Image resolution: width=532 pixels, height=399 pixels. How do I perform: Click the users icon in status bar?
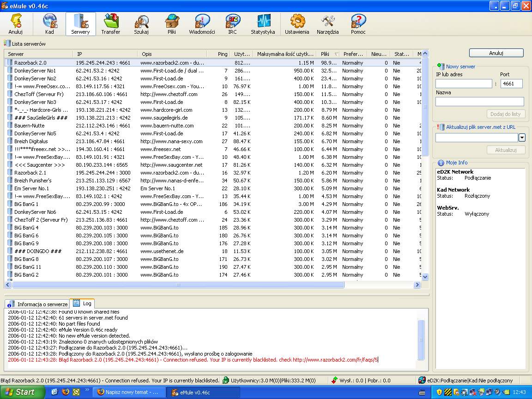226,381
